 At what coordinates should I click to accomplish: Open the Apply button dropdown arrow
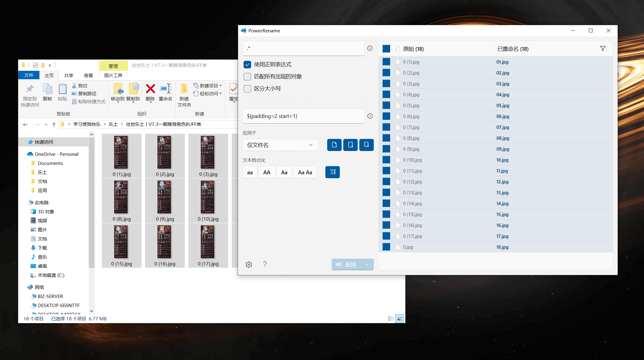367,264
